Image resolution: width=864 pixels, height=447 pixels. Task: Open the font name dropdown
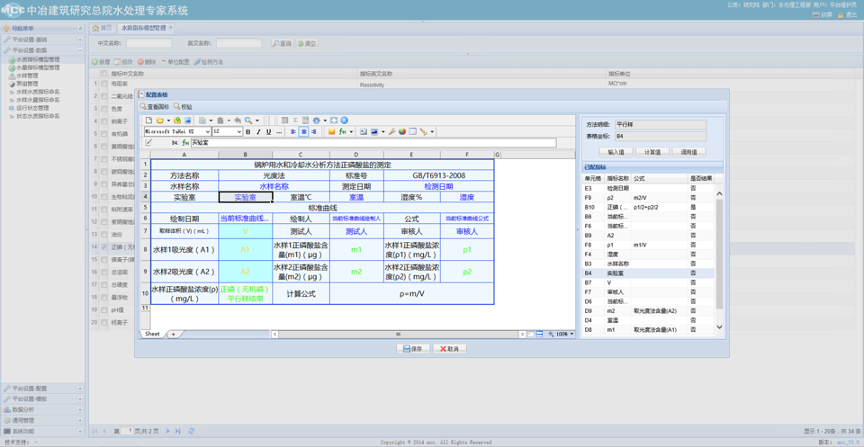pos(206,132)
